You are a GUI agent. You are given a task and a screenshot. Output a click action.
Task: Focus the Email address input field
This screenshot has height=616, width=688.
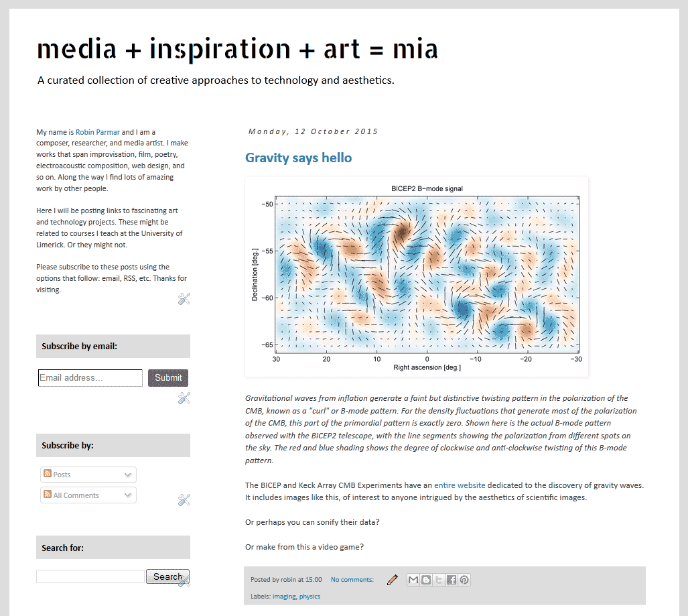pyautogui.click(x=90, y=378)
